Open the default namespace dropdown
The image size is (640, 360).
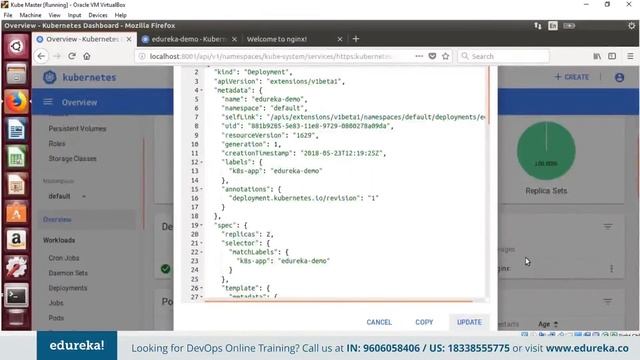[67, 196]
